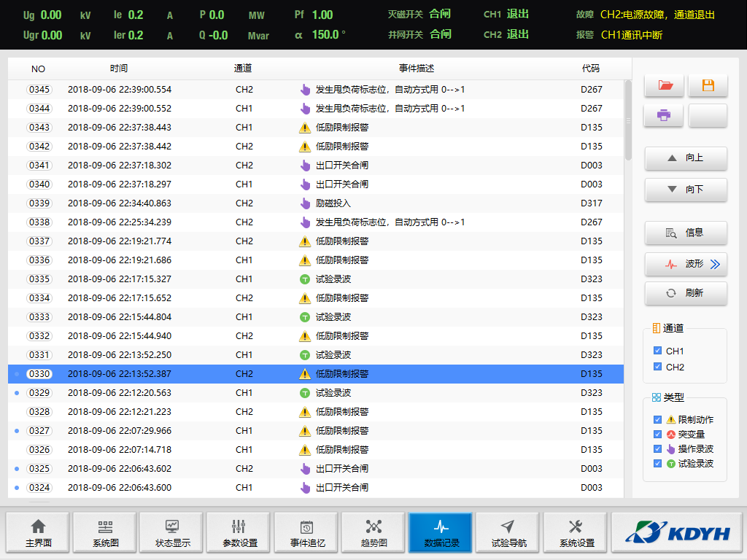
Task: Select record 0339 励磁投入 row
Action: (x=315, y=203)
